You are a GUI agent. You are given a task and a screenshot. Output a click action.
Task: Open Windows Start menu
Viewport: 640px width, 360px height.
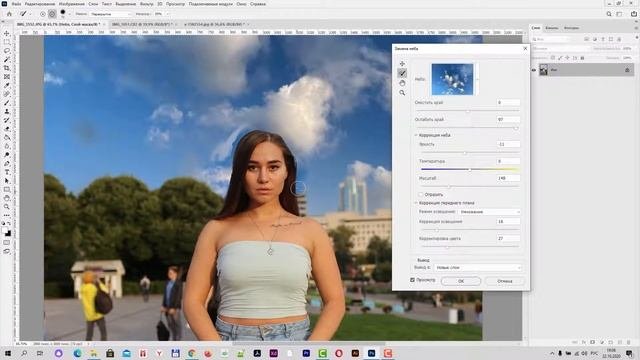[x=7, y=353]
